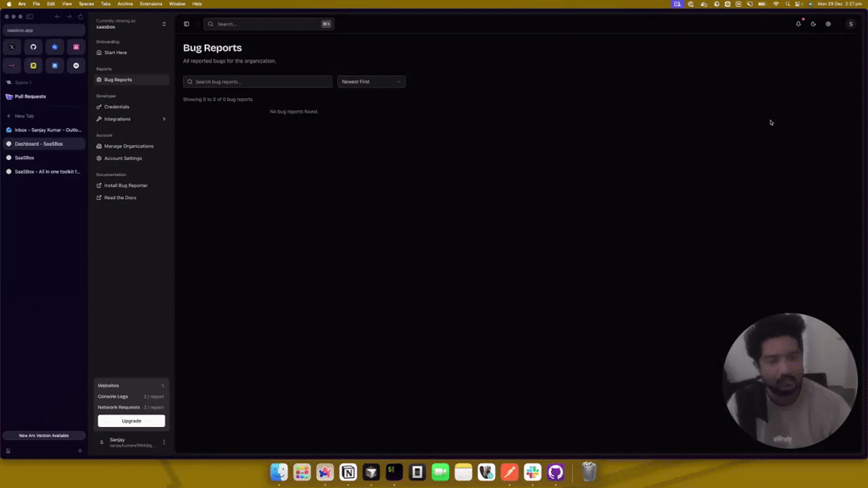This screenshot has height=488, width=868.
Task: Open the Trash in the Dock
Action: click(x=589, y=472)
